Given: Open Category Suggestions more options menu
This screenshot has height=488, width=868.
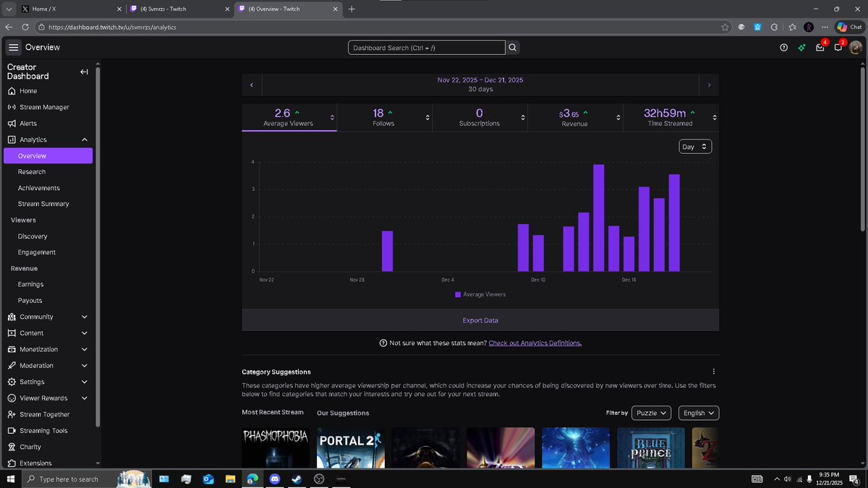Looking at the screenshot, I should click(714, 372).
